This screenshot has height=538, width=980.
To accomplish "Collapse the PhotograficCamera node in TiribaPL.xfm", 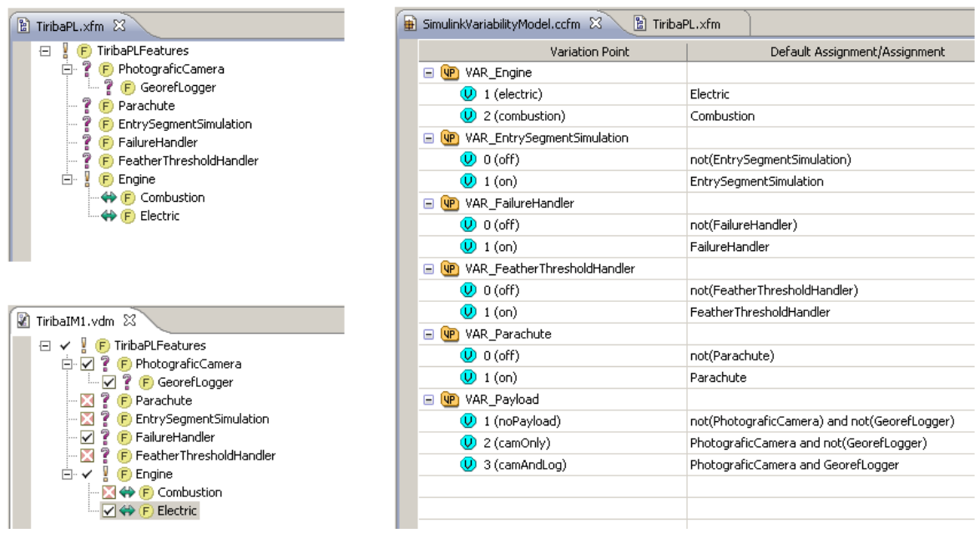I will pos(68,69).
